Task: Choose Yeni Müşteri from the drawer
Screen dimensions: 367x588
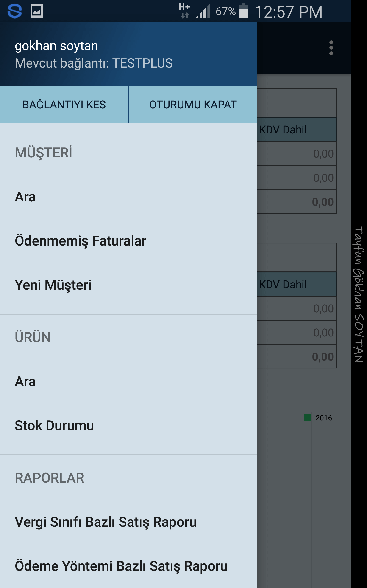Action: [x=53, y=285]
